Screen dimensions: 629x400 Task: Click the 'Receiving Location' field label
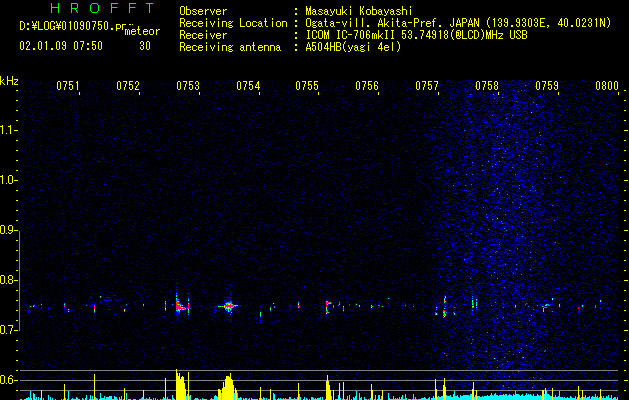[233, 23]
